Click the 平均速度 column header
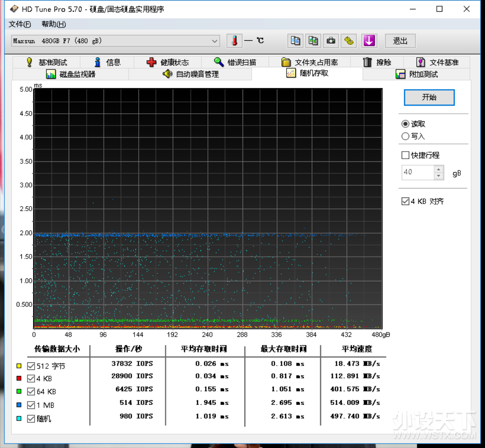This screenshot has width=485, height=448. coord(357,349)
